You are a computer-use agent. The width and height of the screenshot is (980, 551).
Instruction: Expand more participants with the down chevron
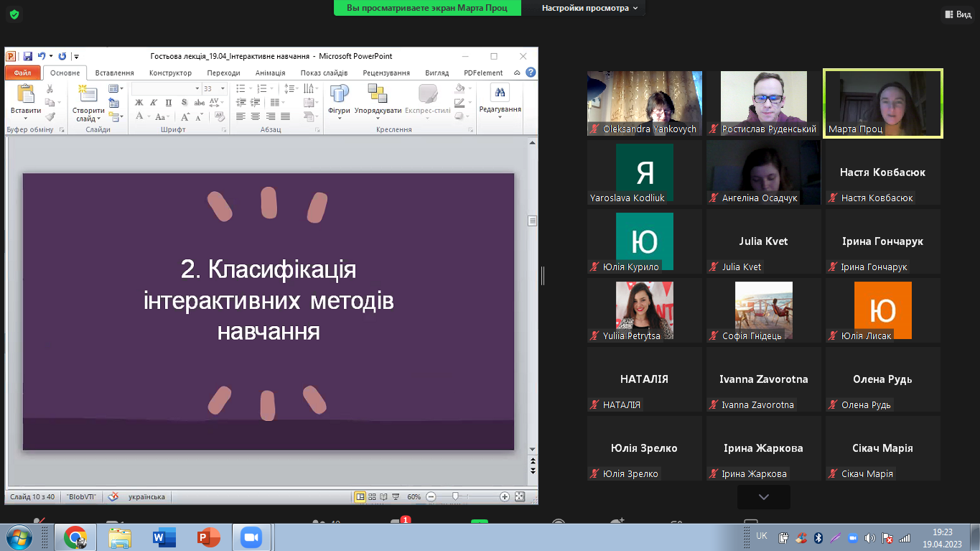tap(763, 497)
